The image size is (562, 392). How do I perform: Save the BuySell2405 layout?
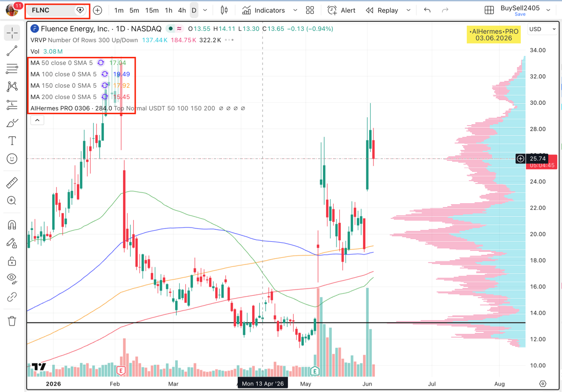coord(520,14)
